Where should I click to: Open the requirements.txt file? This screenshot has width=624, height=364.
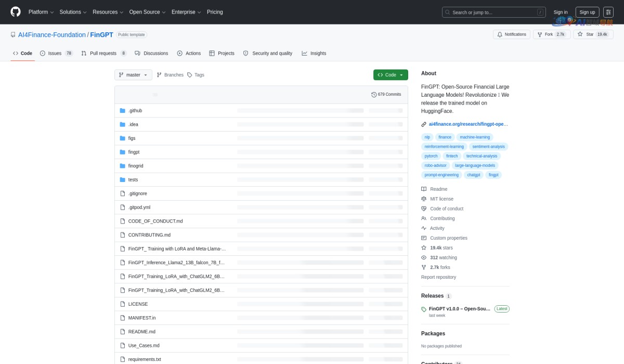[x=145, y=359]
